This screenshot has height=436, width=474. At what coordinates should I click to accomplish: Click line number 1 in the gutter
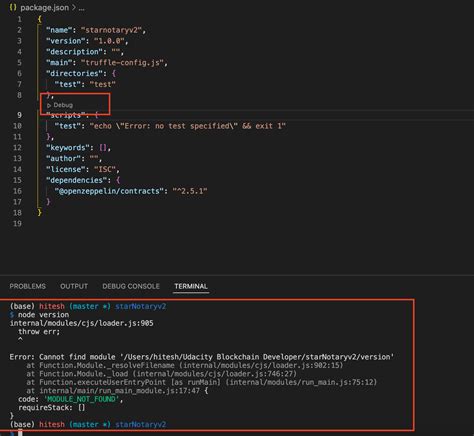pos(19,19)
